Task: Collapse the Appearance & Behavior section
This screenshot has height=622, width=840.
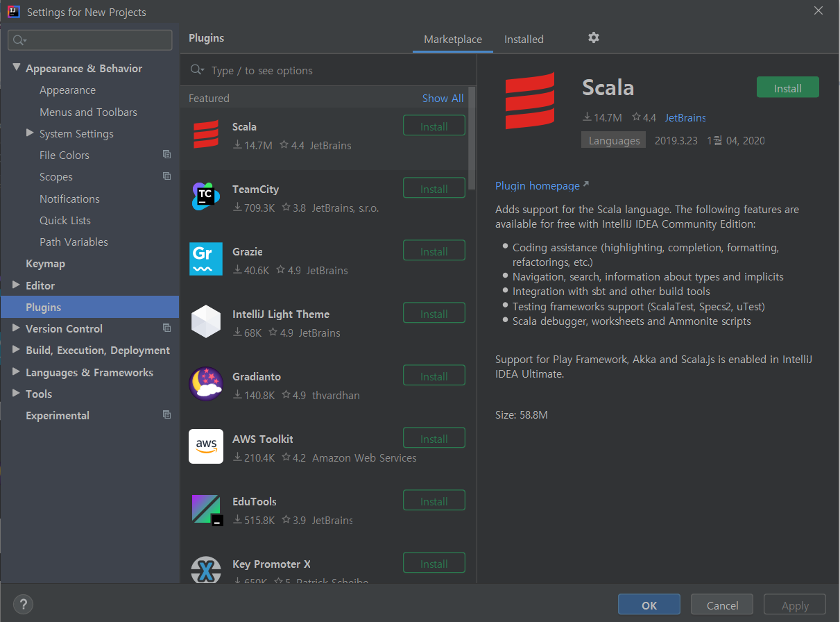Action: tap(17, 68)
